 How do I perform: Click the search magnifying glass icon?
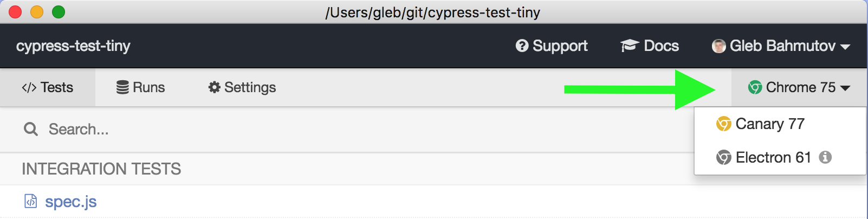[x=31, y=129]
